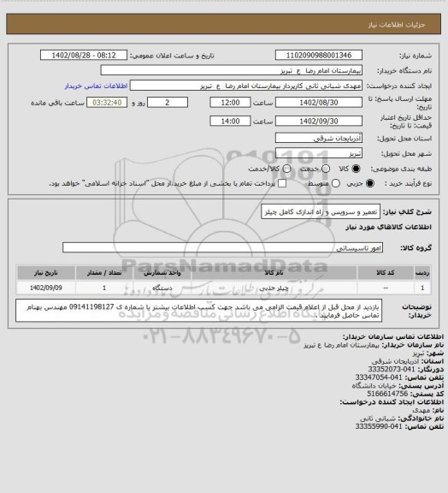Click the countdown timer 03:32:40 field
The image size is (448, 493).
pos(107,103)
